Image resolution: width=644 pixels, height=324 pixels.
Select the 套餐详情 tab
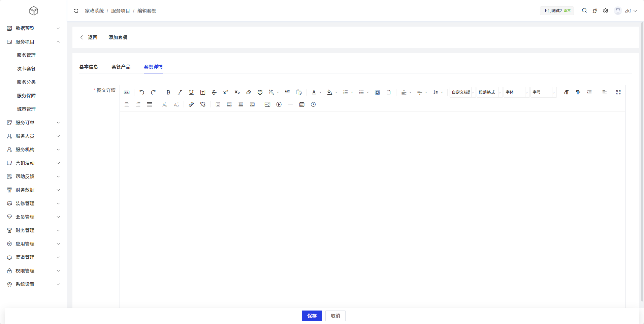point(153,67)
